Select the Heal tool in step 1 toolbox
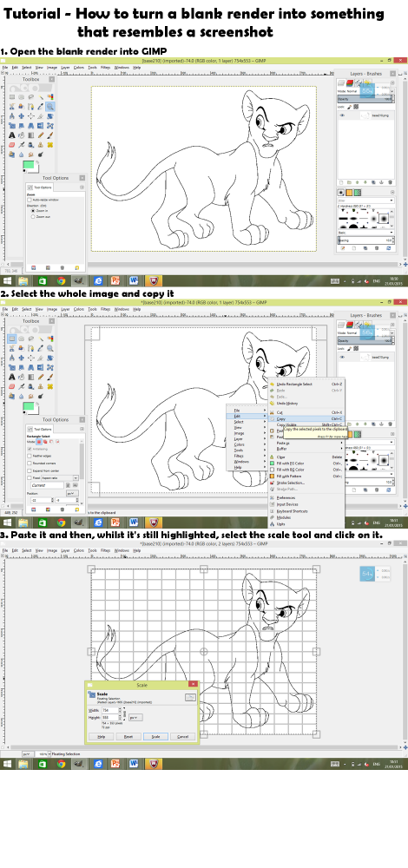This screenshot has width=408, height=868. coord(49,145)
